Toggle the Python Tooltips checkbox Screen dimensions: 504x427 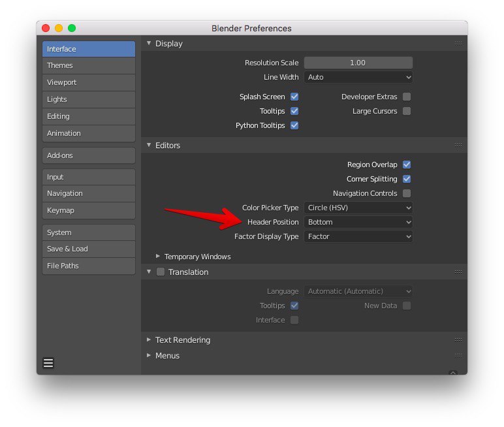(294, 125)
